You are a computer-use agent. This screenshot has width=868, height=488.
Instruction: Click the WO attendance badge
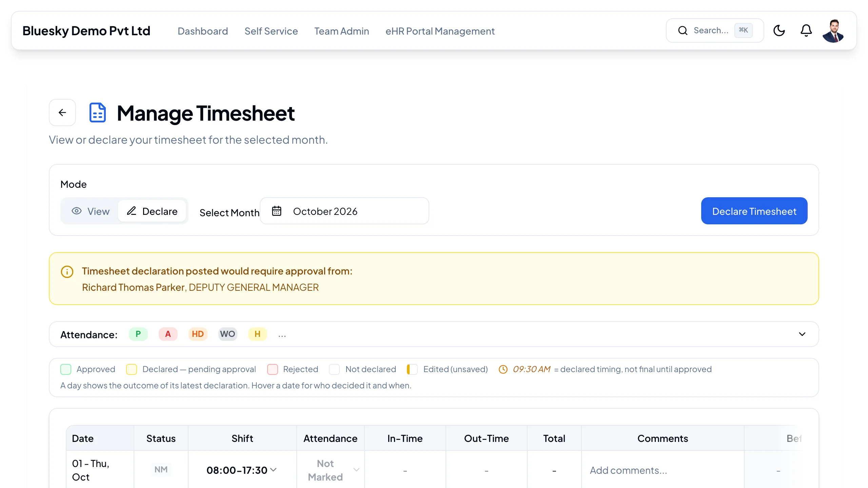(228, 334)
